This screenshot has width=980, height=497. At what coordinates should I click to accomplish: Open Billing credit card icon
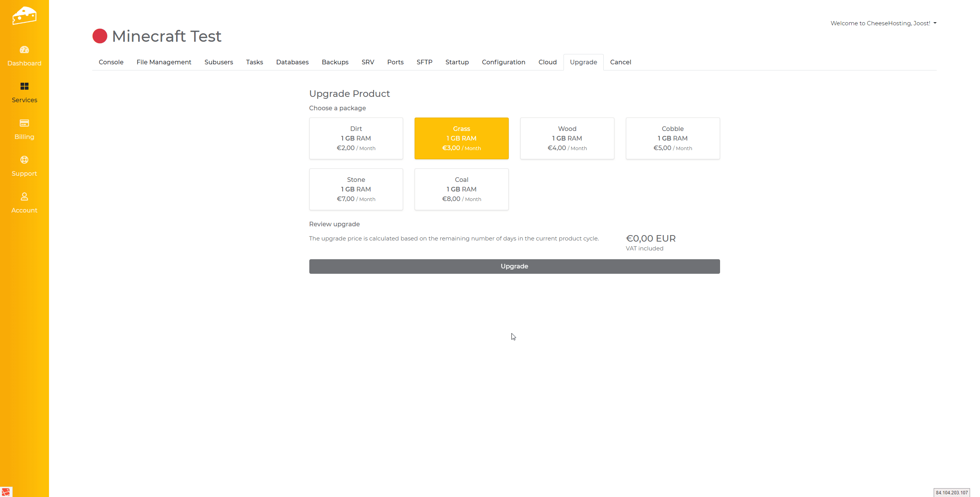coord(24,123)
